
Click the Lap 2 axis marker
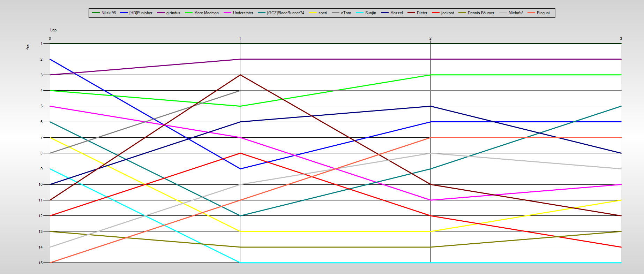click(x=430, y=38)
